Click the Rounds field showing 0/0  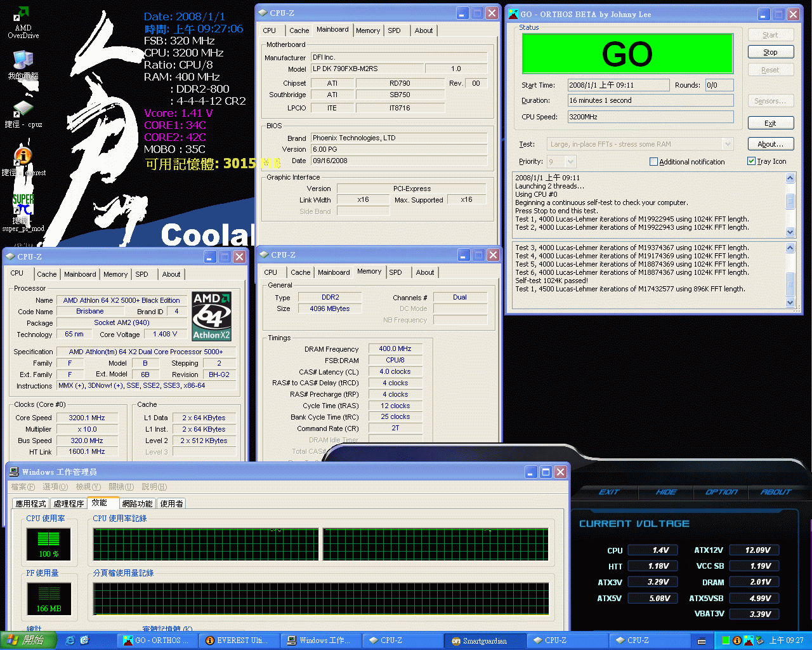pos(719,85)
